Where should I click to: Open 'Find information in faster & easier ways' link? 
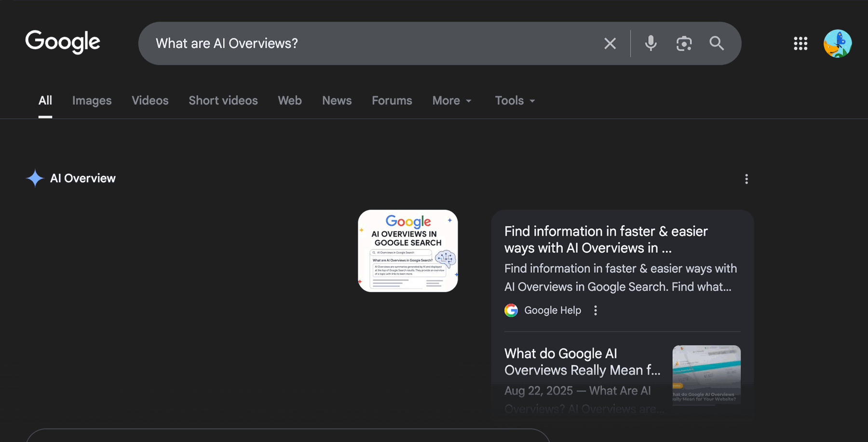(x=606, y=240)
